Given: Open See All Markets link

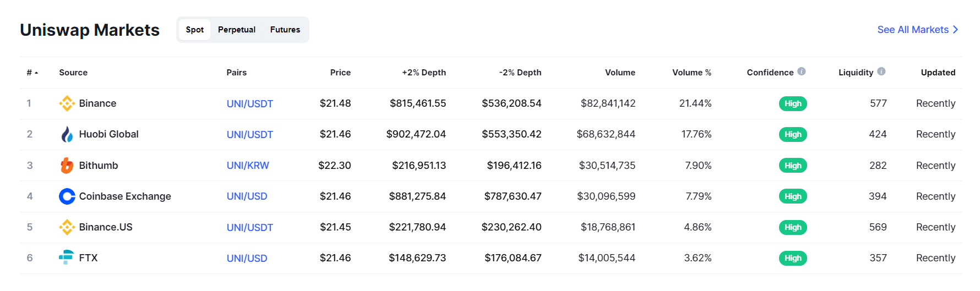Looking at the screenshot, I should pos(918,30).
